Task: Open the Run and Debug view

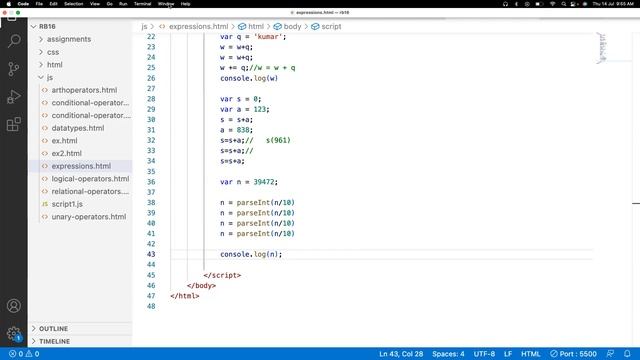Action: click(x=14, y=97)
